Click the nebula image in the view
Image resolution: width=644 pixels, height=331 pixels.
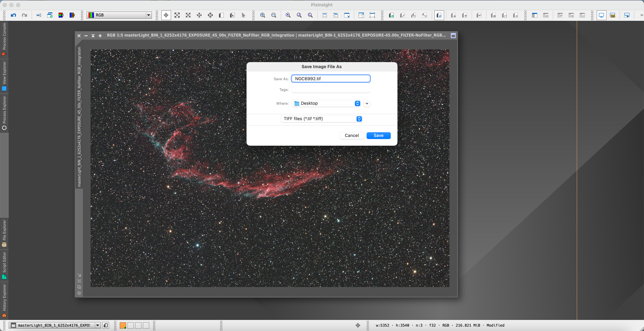tap(270, 168)
